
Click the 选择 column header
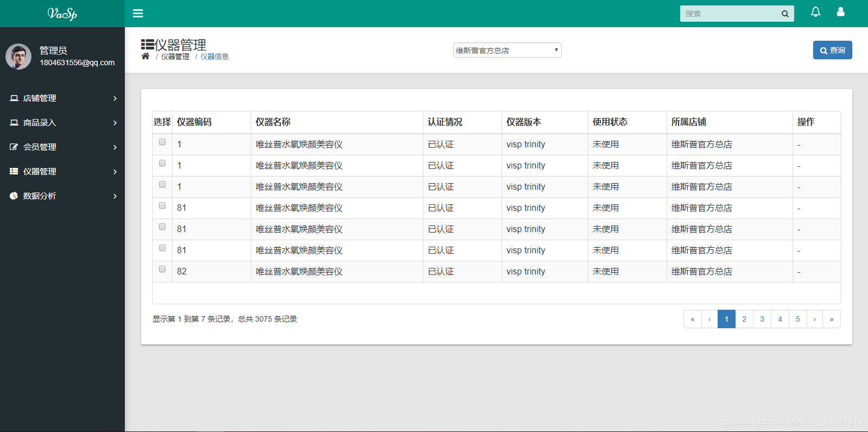pyautogui.click(x=162, y=122)
